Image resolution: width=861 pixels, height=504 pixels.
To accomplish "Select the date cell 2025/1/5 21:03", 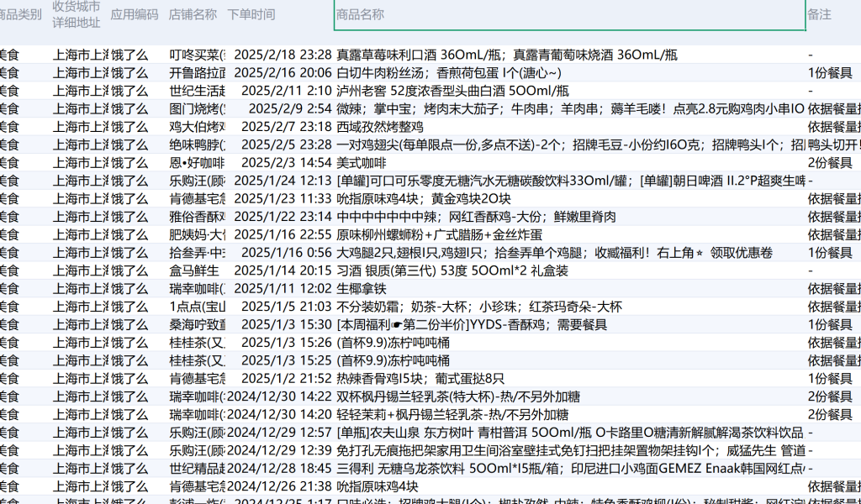I will point(287,307).
